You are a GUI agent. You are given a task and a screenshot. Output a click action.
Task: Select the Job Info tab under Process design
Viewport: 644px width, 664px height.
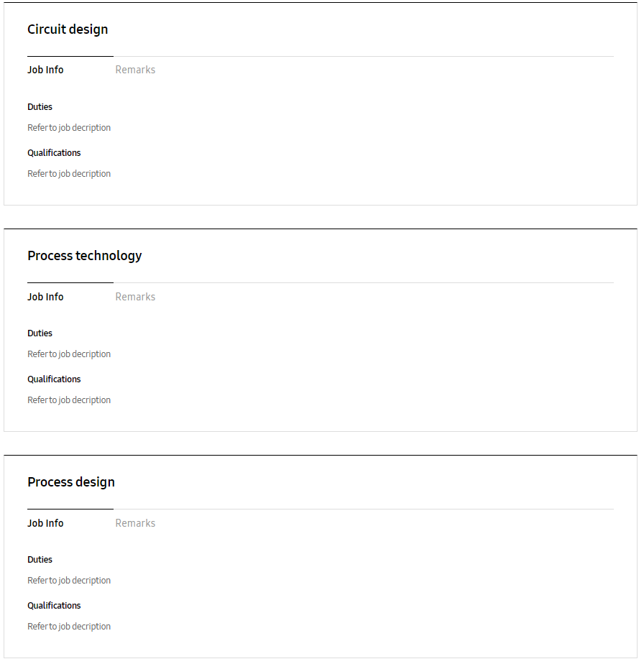(45, 522)
